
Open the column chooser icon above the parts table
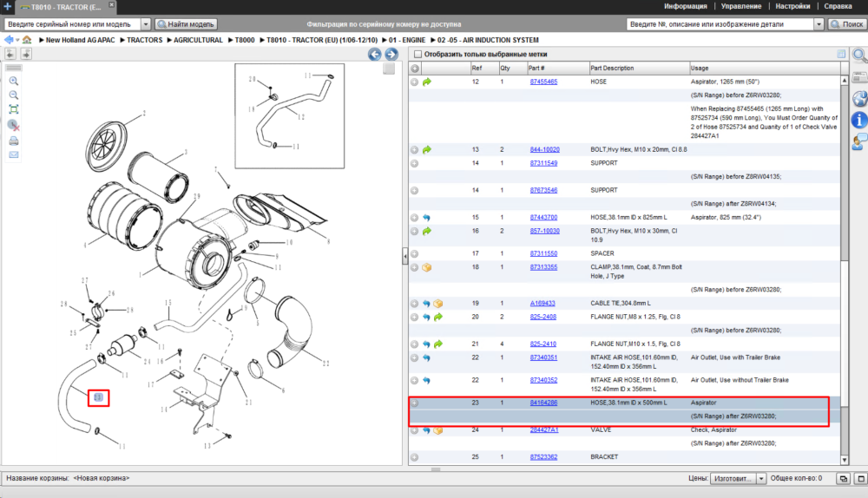(x=841, y=55)
